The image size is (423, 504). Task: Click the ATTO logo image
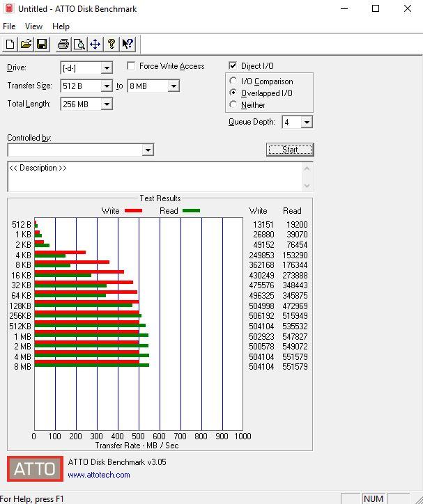pyautogui.click(x=35, y=468)
